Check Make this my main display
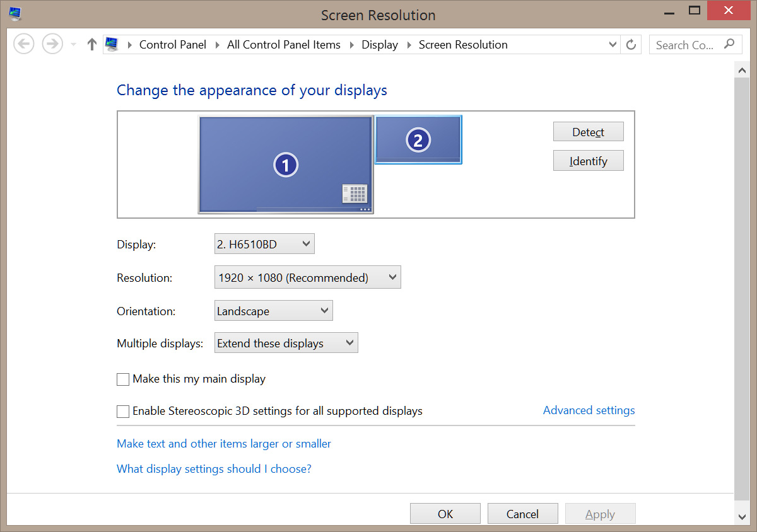This screenshot has width=757, height=532. coord(123,379)
